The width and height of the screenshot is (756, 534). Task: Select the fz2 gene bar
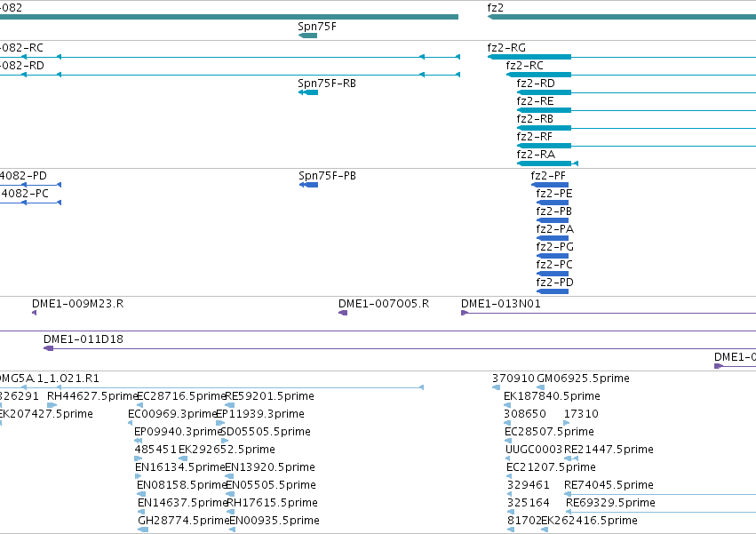[622, 17]
